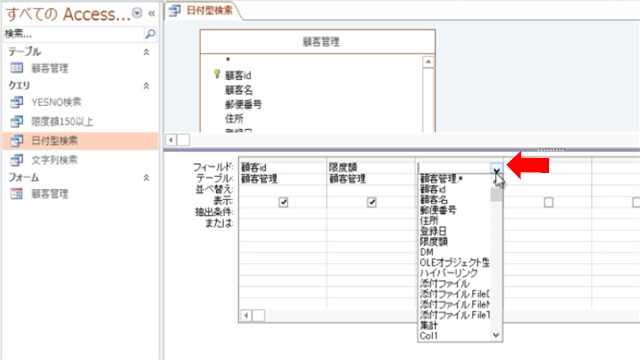Screen dimensions: 640x360
Task: Uncheck the 表示 checkbox for 顧客id column
Action: (283, 202)
